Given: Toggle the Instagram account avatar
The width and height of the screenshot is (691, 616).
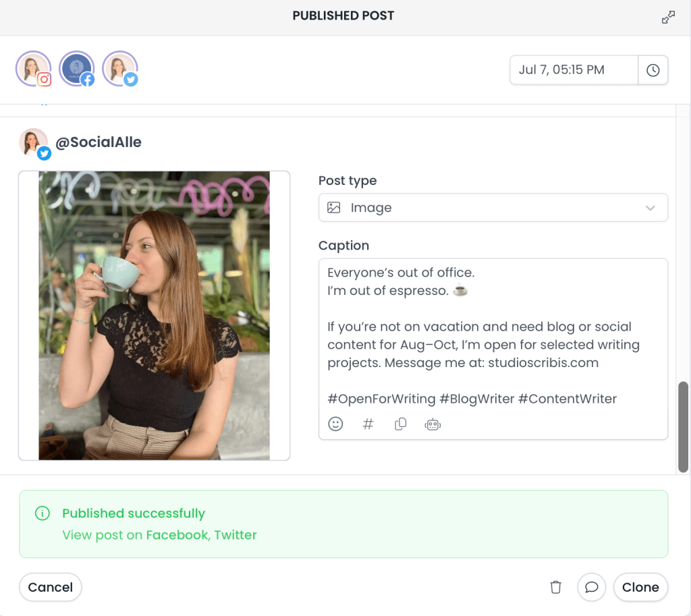Looking at the screenshot, I should (x=33, y=69).
